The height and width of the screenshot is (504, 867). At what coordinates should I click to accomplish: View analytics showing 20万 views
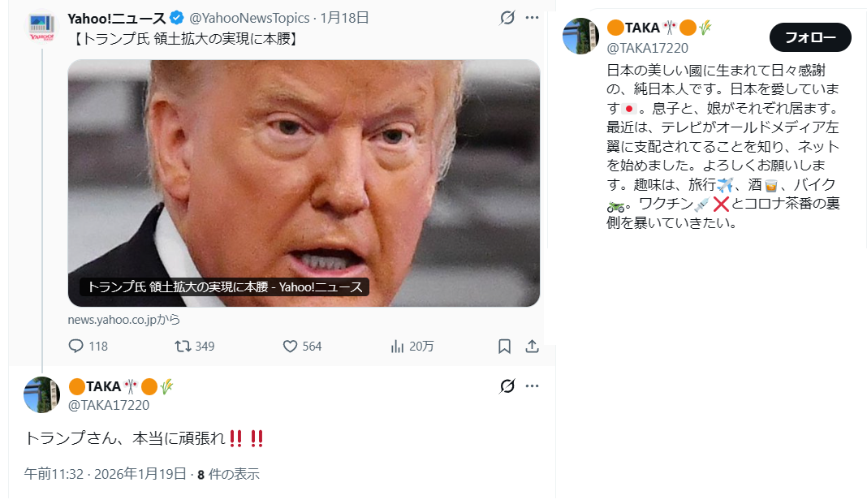[397, 347]
